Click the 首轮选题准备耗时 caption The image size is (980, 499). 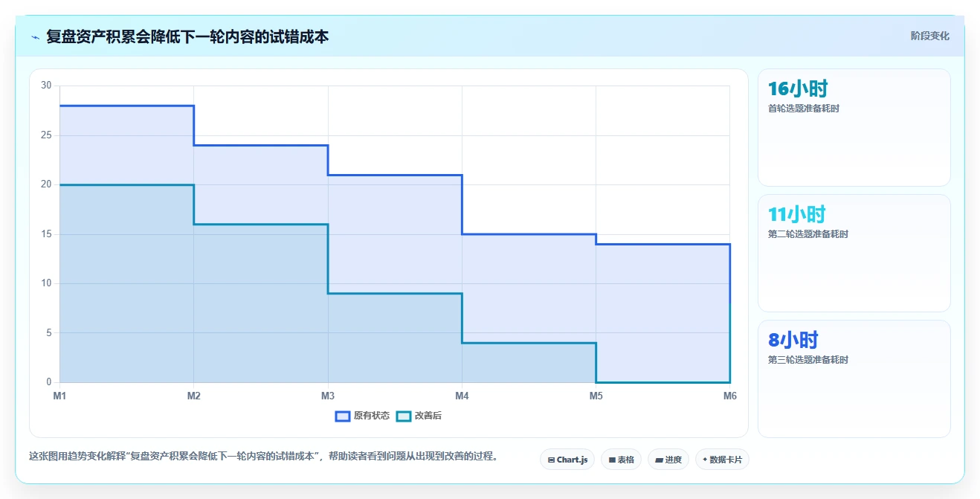tap(804, 109)
